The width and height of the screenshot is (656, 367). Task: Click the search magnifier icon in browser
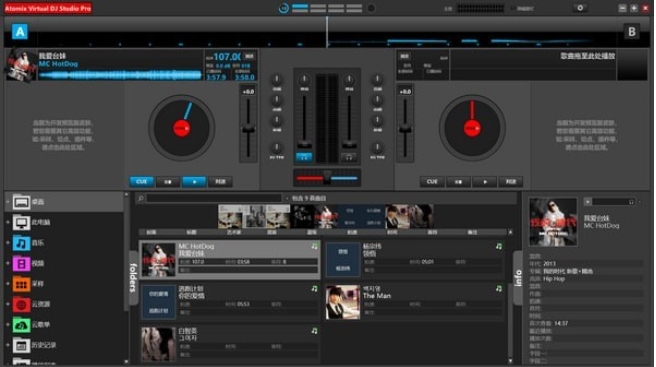point(141,198)
